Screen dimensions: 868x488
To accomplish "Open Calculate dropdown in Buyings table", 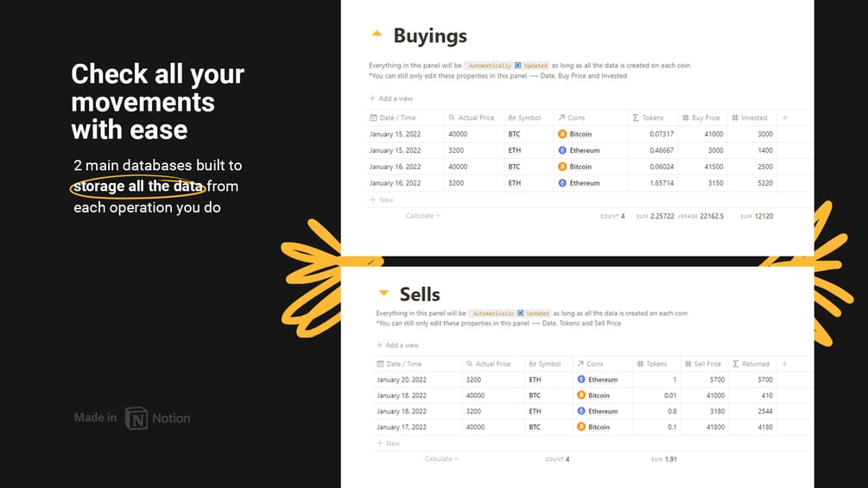I will [423, 216].
